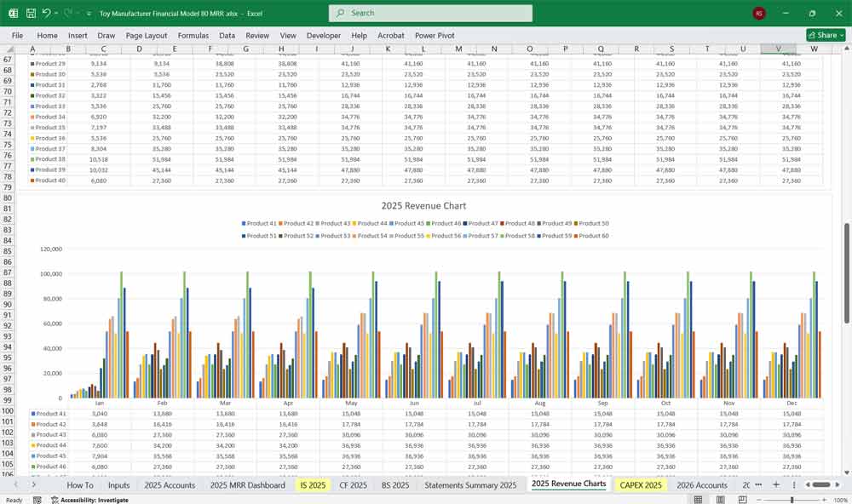Screen dimensions: 852x504
Task: Switch to the View ribbon tab
Action: coord(288,35)
